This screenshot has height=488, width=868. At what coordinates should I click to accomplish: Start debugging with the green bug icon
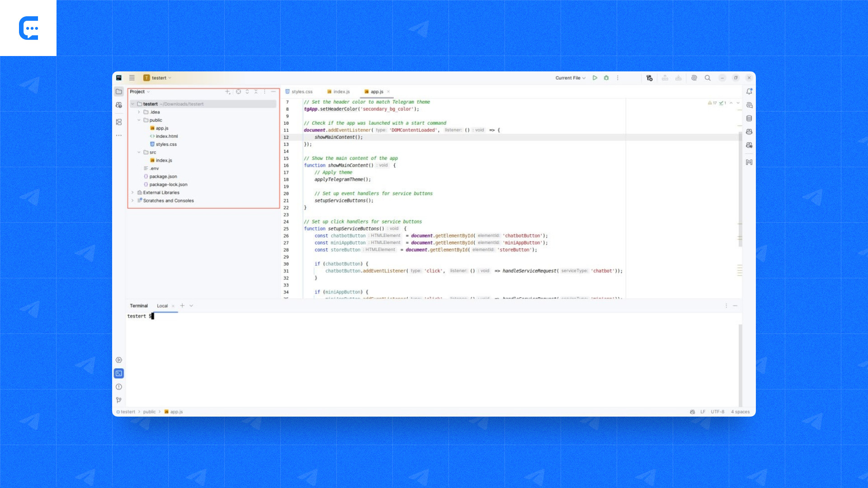[x=606, y=78]
